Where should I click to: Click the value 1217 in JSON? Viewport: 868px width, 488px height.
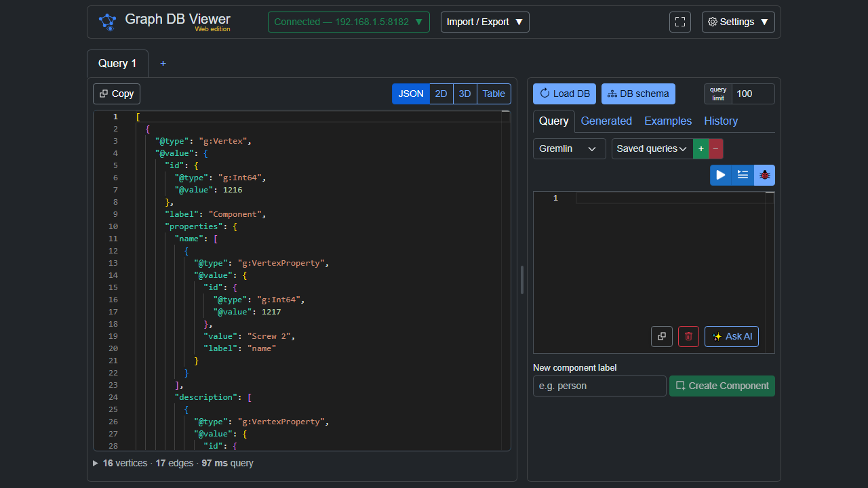click(271, 312)
